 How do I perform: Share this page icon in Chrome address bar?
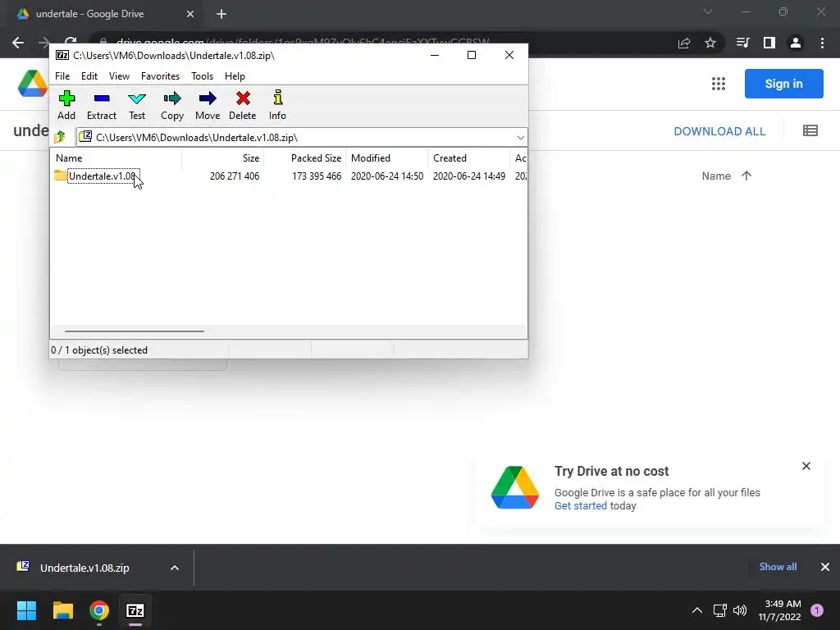tap(684, 43)
